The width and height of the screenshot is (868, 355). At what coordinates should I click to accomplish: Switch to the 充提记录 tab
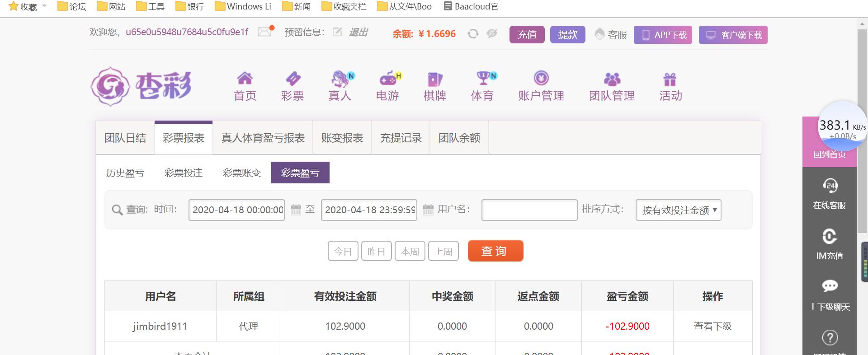tap(401, 138)
